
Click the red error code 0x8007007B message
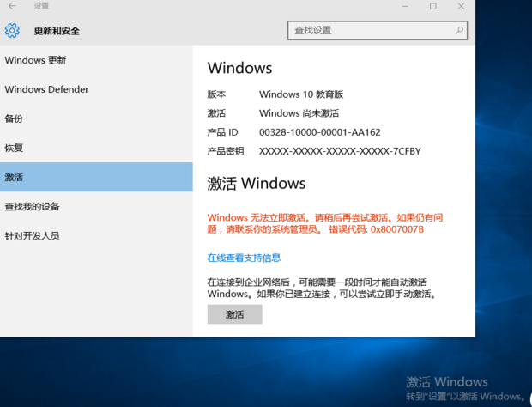325,223
